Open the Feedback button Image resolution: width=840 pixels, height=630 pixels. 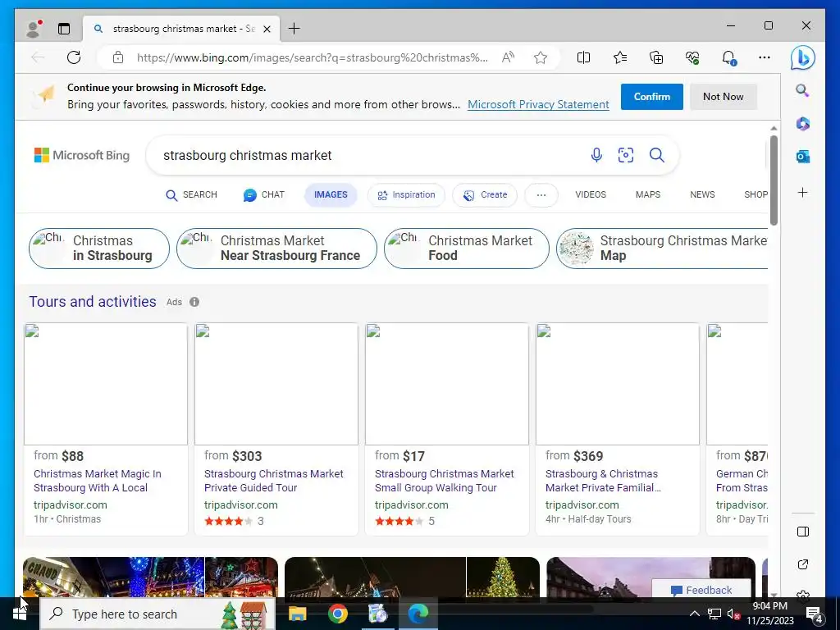pyautogui.click(x=701, y=590)
